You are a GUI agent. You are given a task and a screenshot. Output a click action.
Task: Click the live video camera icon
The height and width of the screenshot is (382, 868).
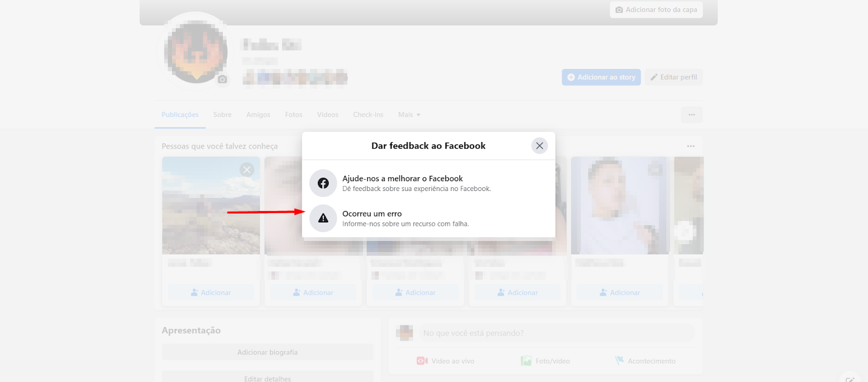click(x=422, y=361)
